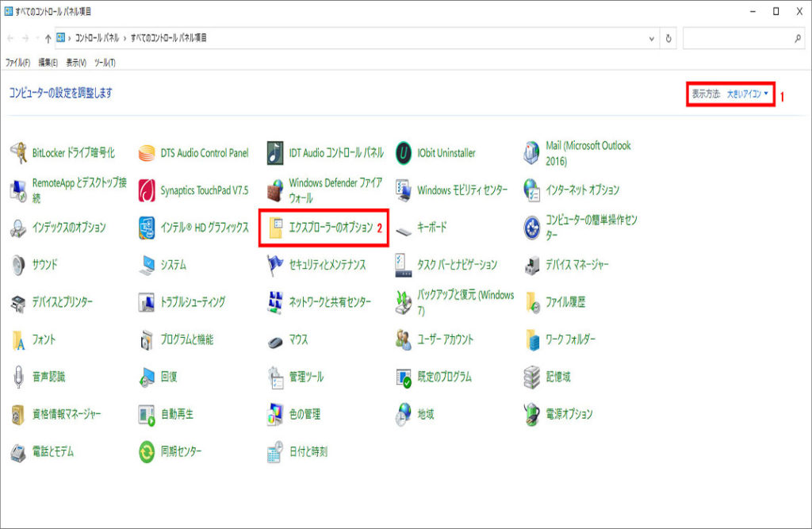Click the ネットワークと共有センター link

329,302
